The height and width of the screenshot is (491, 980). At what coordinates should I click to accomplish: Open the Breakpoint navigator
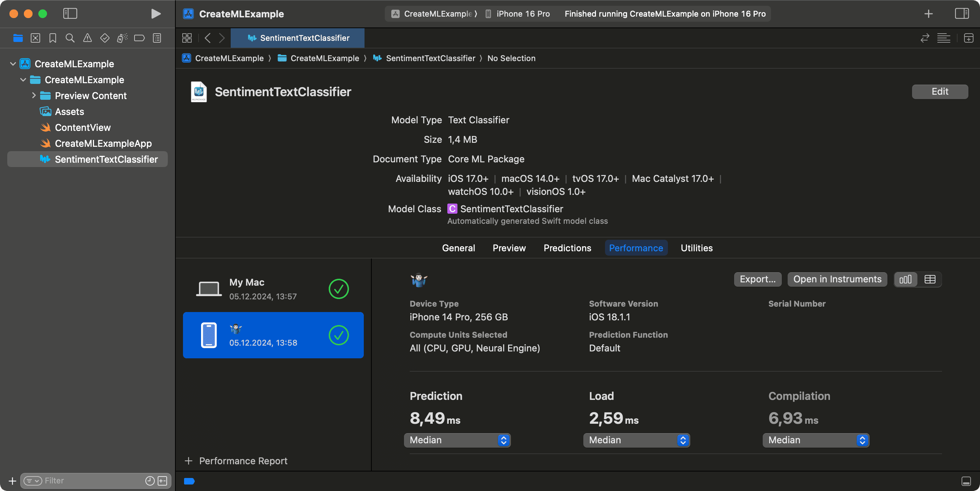tap(139, 38)
